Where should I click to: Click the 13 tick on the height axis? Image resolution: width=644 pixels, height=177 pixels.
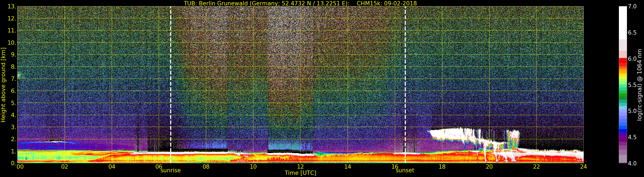(x=12, y=7)
